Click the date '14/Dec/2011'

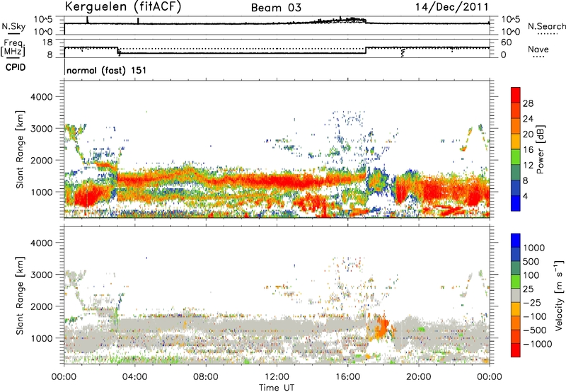(452, 7)
